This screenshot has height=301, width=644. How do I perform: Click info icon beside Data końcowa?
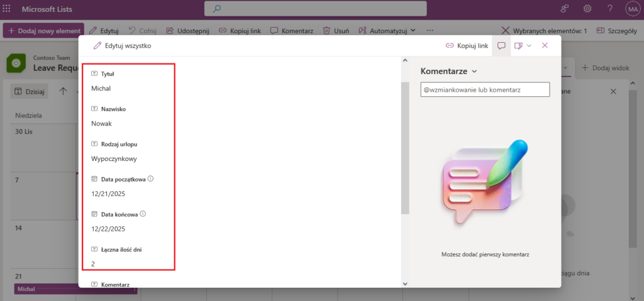click(143, 214)
